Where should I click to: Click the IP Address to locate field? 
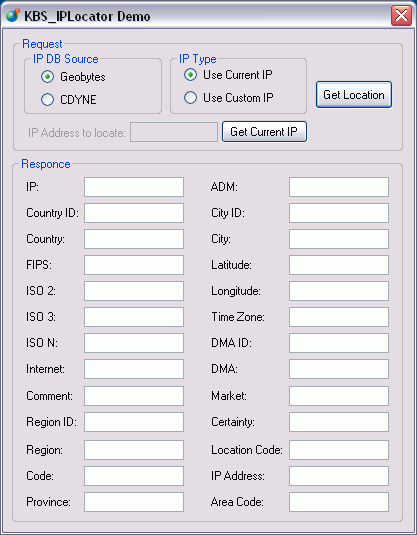tap(174, 132)
